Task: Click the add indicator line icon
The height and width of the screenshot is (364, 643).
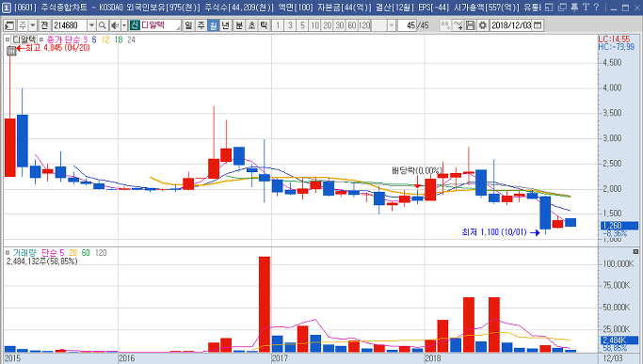Action: [458, 25]
